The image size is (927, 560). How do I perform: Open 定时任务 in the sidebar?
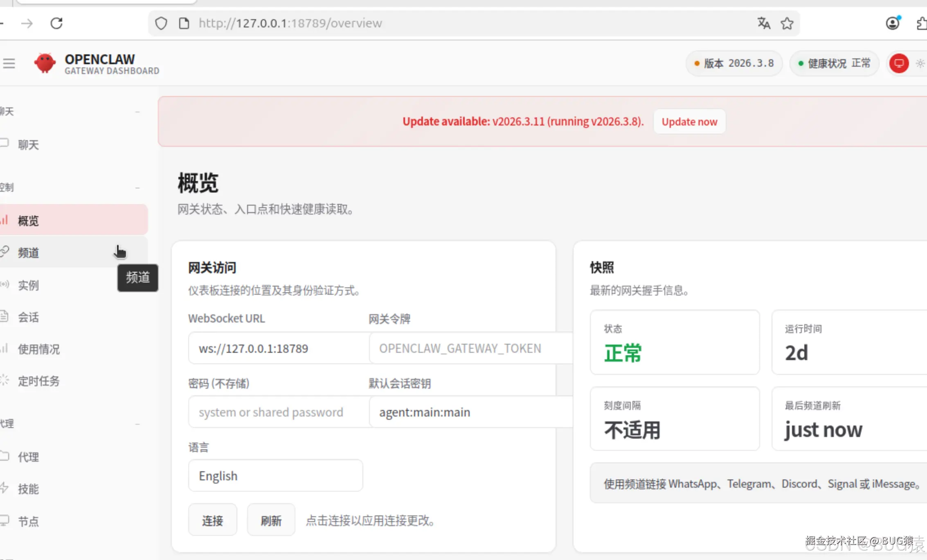(x=39, y=381)
